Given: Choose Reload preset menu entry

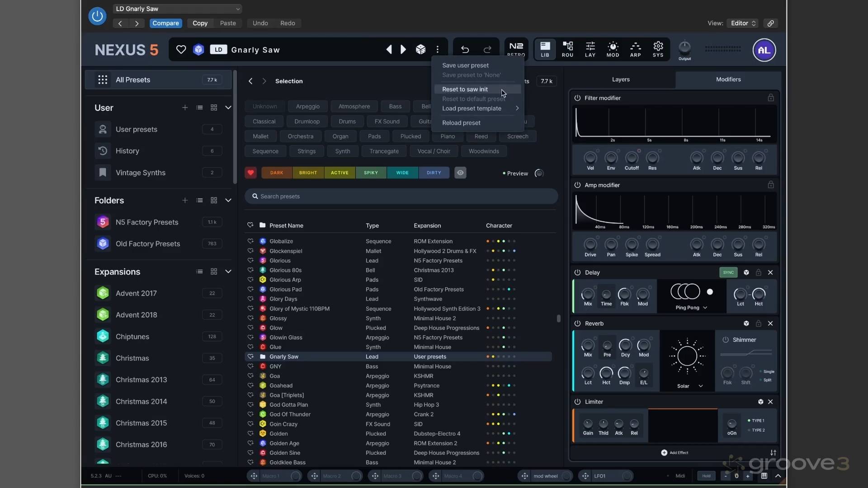Looking at the screenshot, I should click(461, 123).
